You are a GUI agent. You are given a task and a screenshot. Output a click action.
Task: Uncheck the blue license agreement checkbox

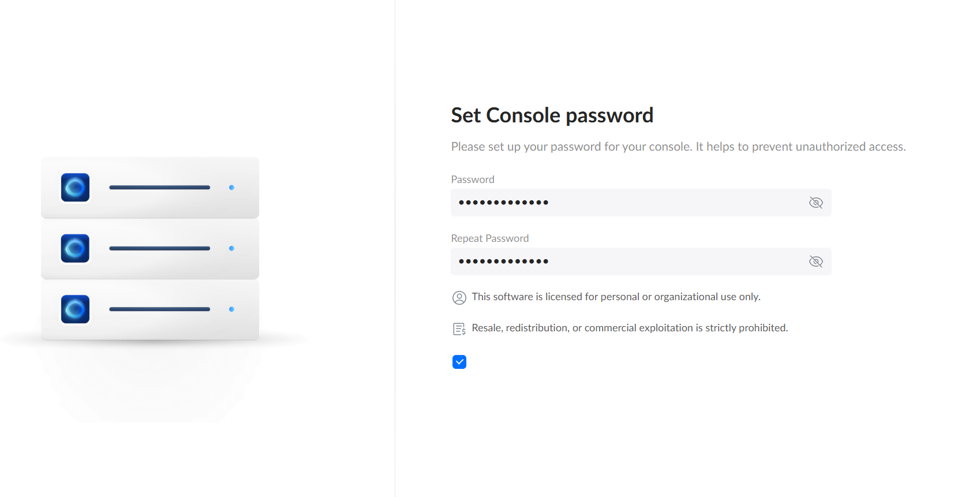pyautogui.click(x=459, y=362)
